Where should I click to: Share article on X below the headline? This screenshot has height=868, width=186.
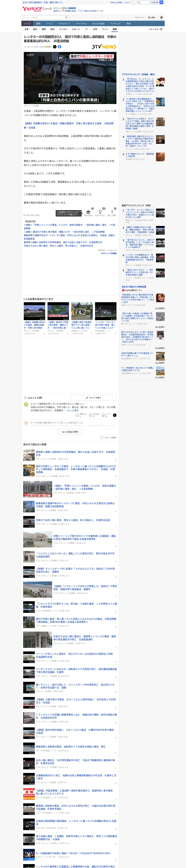(x=55, y=47)
